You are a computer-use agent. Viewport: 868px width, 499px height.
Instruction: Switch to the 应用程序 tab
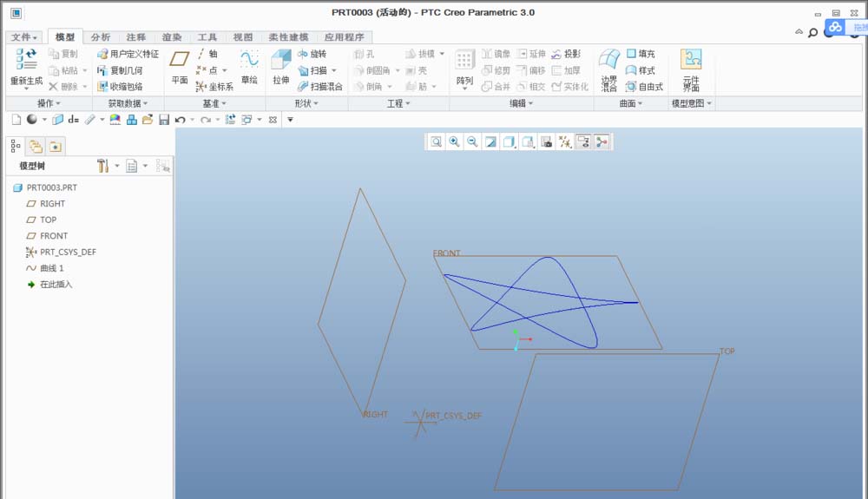[x=344, y=37]
